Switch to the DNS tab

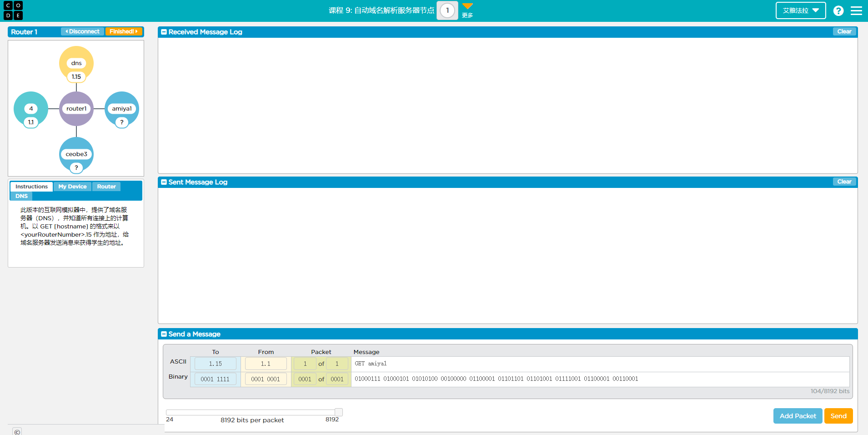(21, 196)
